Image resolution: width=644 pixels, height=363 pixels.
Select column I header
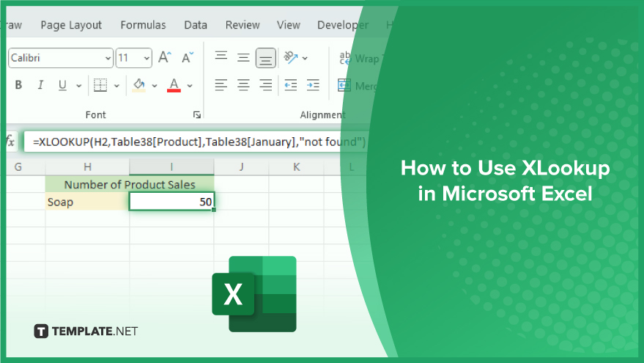(171, 167)
